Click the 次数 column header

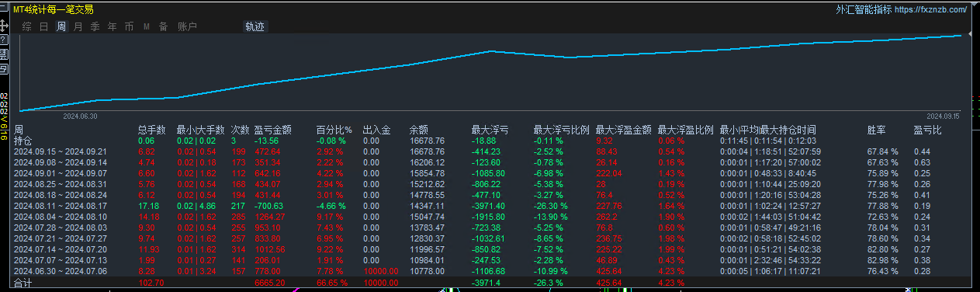240,130
